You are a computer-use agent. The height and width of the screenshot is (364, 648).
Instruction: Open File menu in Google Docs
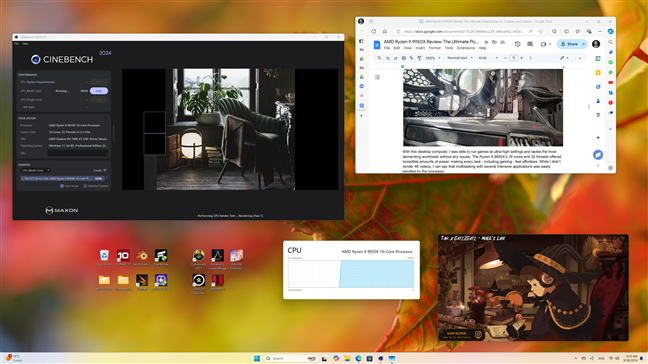387,48
